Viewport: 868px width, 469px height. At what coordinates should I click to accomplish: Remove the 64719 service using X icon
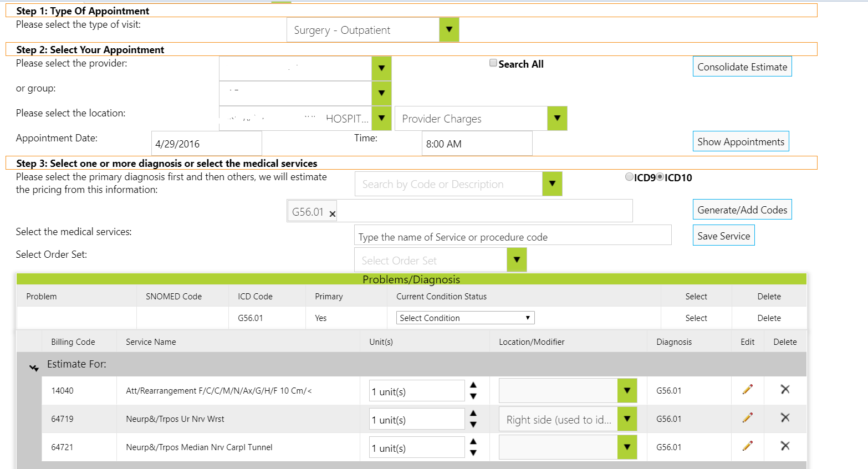pos(785,418)
